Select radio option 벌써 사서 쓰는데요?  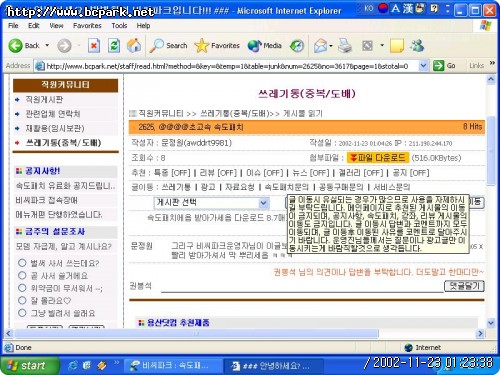22,263
